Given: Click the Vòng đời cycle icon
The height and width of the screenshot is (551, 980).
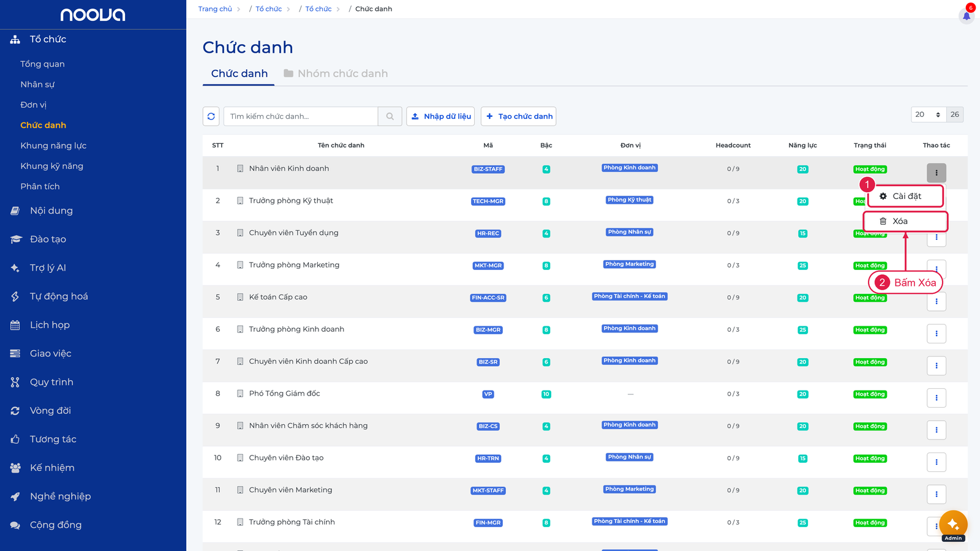Looking at the screenshot, I should (x=15, y=411).
